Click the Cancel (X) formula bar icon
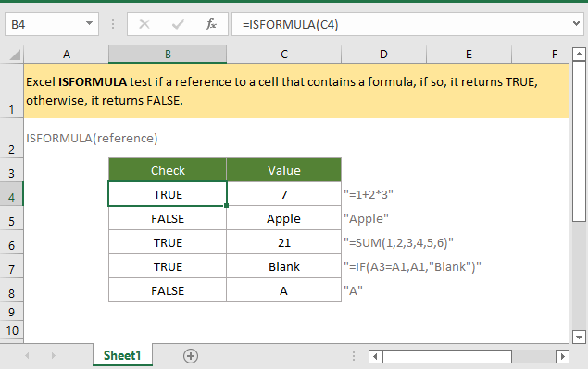This screenshot has height=369, width=588. click(144, 24)
